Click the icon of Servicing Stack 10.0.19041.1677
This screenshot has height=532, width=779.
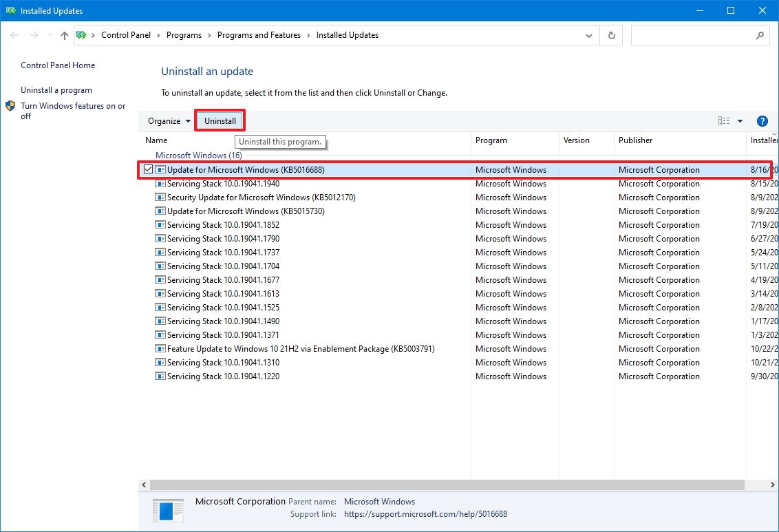[160, 280]
